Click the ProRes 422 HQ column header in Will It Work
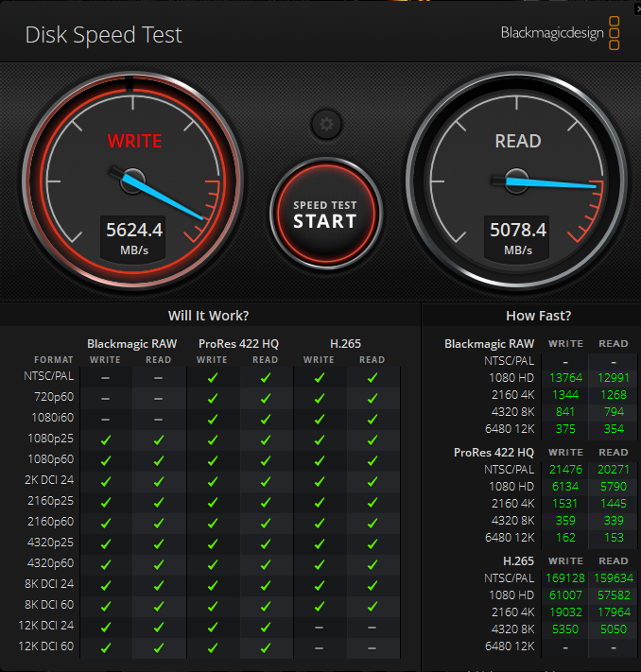This screenshot has height=672, width=641. 238,344
